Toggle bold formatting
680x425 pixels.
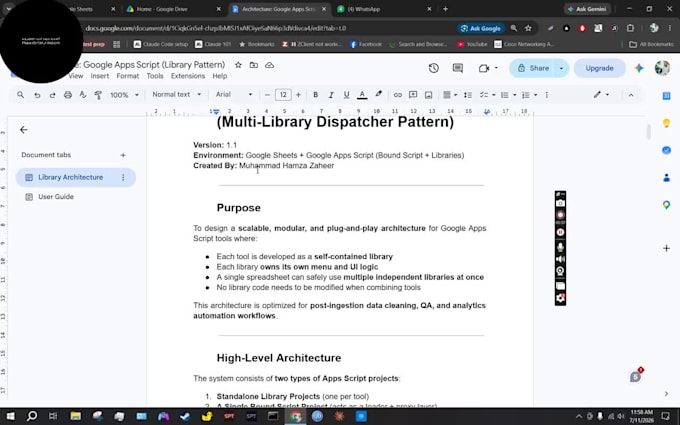click(315, 95)
